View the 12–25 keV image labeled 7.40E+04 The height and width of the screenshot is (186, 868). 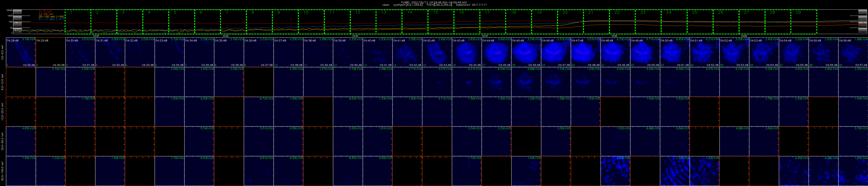tap(645, 111)
